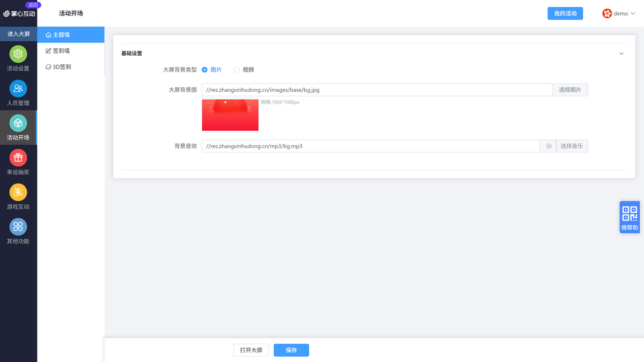Click the demo user avatar

[607, 13]
